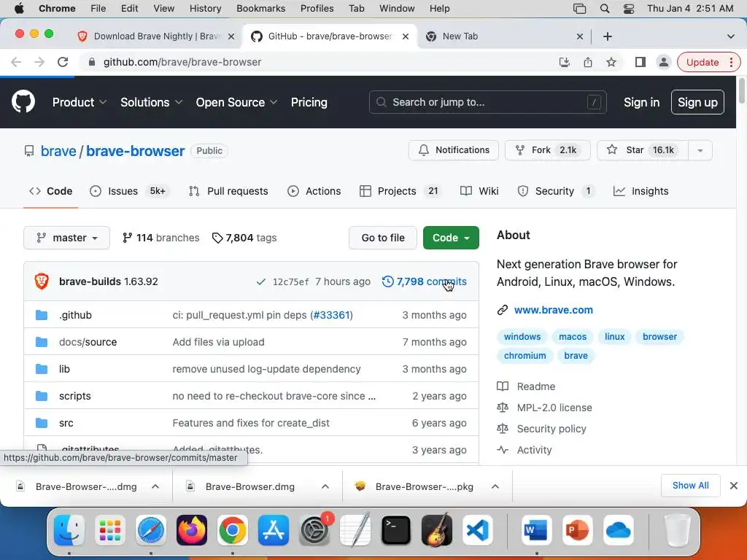Open the Actions tab
747x560 pixels.
[314, 191]
